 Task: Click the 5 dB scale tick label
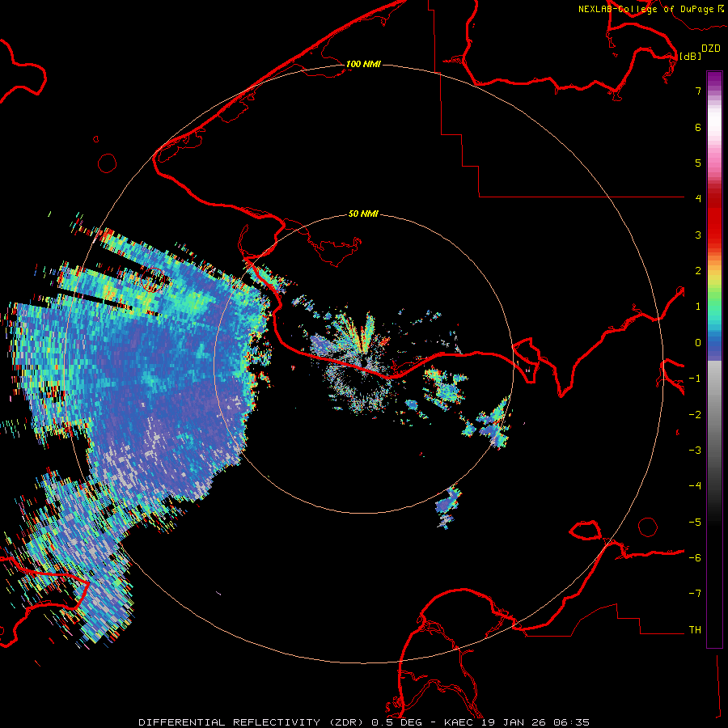698,163
